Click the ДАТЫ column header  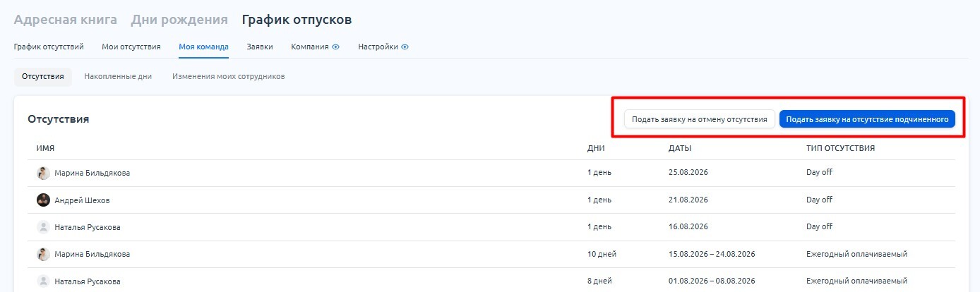(680, 148)
